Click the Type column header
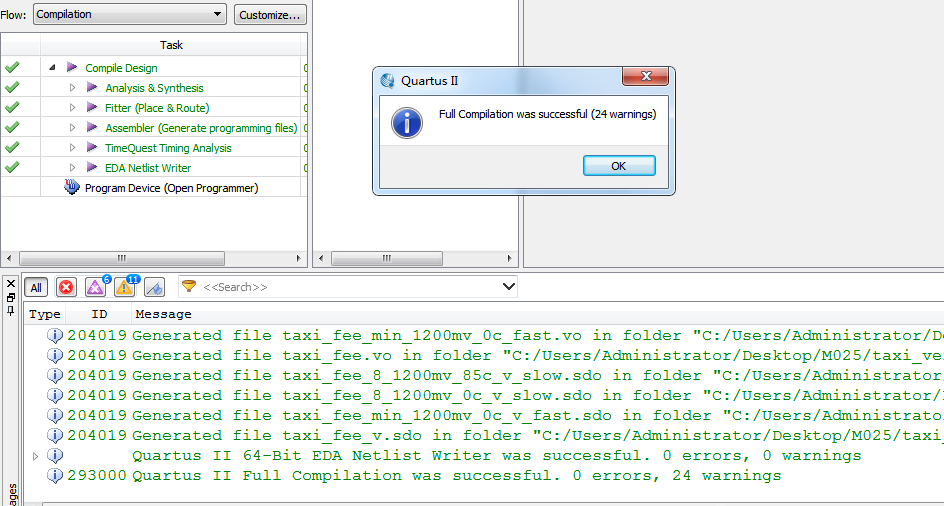This screenshot has height=506, width=944. pyautogui.click(x=45, y=314)
